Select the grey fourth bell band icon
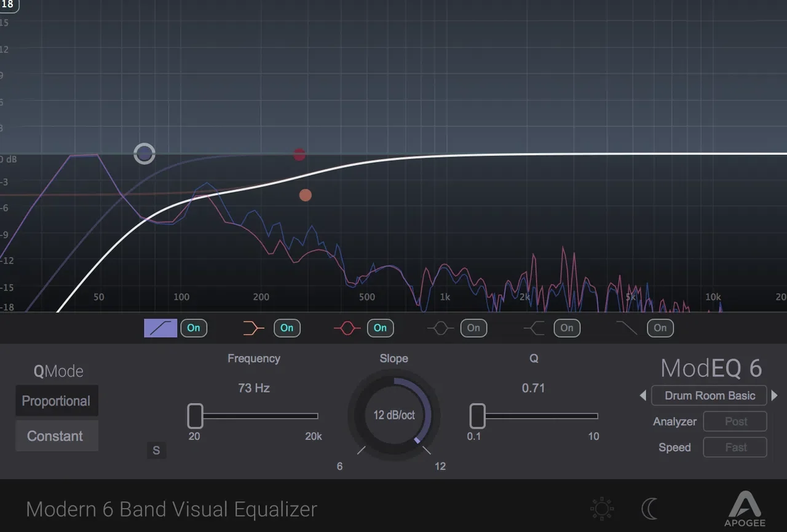The width and height of the screenshot is (787, 532). click(x=440, y=328)
